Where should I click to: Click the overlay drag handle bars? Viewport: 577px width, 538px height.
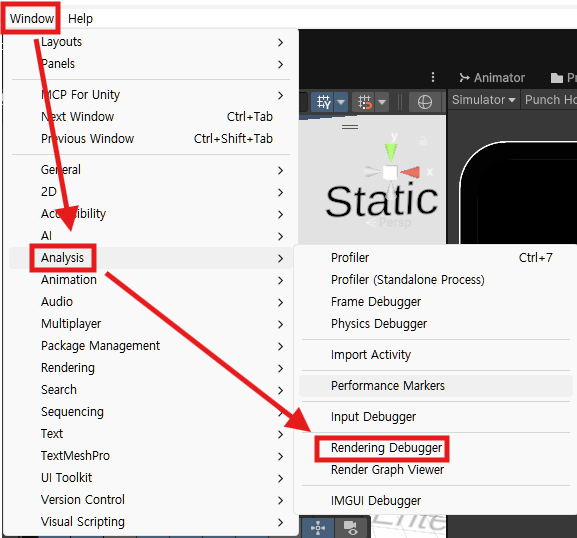click(x=350, y=127)
